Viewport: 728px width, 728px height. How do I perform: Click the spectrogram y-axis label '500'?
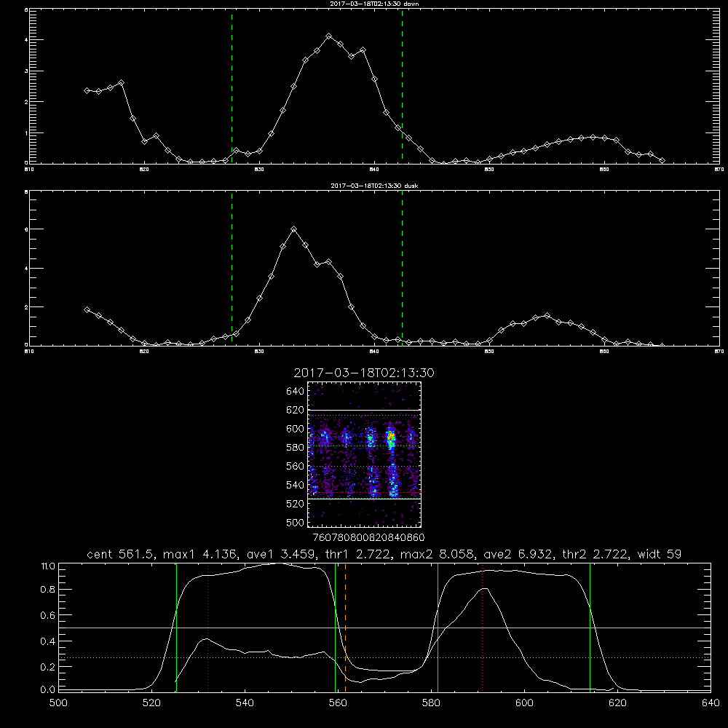click(296, 522)
